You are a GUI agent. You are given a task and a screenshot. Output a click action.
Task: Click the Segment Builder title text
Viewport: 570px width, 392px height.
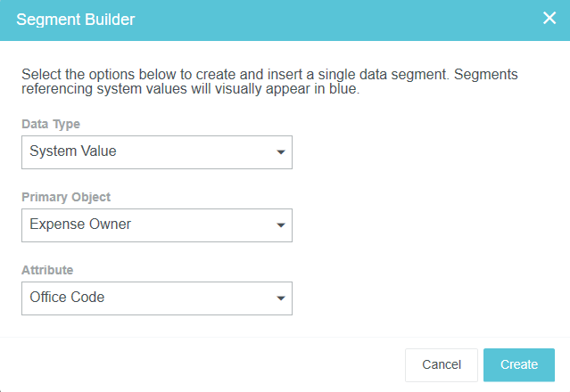click(x=76, y=19)
